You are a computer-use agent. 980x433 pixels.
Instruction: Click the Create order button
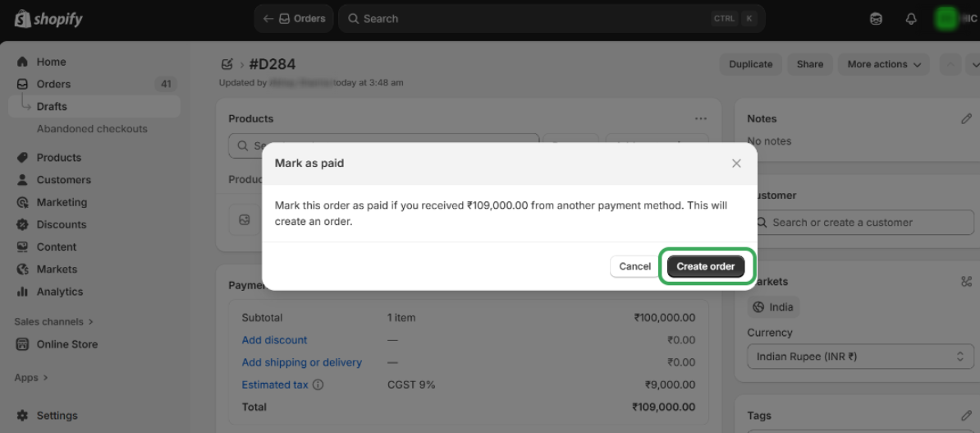click(x=706, y=266)
